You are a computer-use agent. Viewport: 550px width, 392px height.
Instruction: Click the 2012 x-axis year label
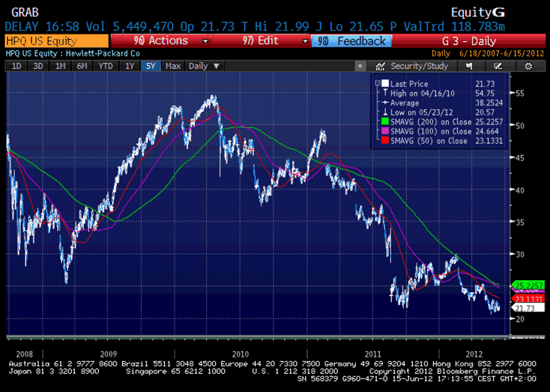point(474,354)
